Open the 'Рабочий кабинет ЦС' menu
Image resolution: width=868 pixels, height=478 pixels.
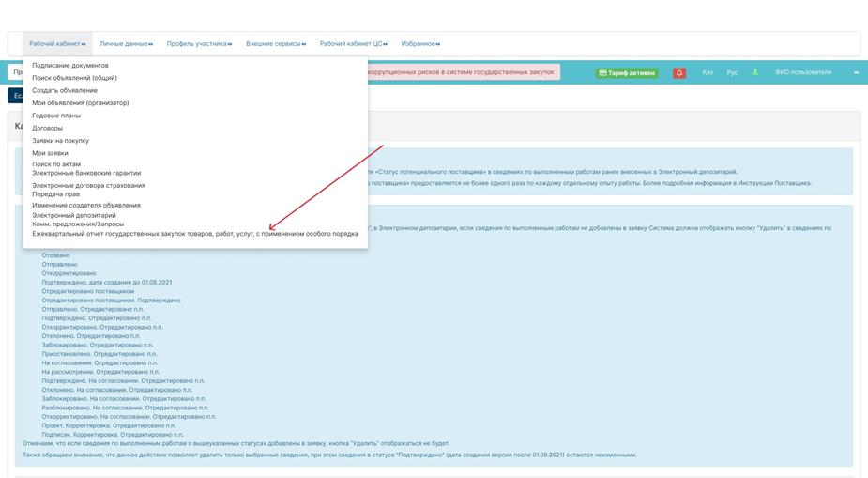click(x=353, y=44)
